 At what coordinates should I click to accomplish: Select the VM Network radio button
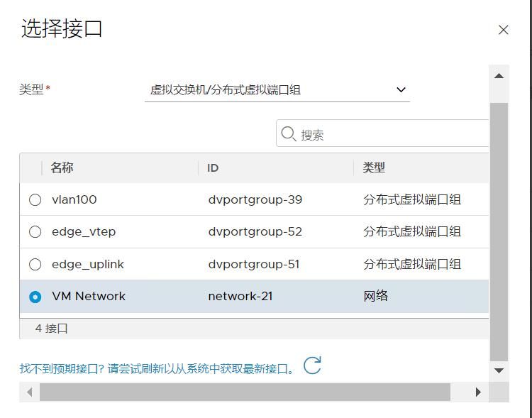(x=35, y=297)
